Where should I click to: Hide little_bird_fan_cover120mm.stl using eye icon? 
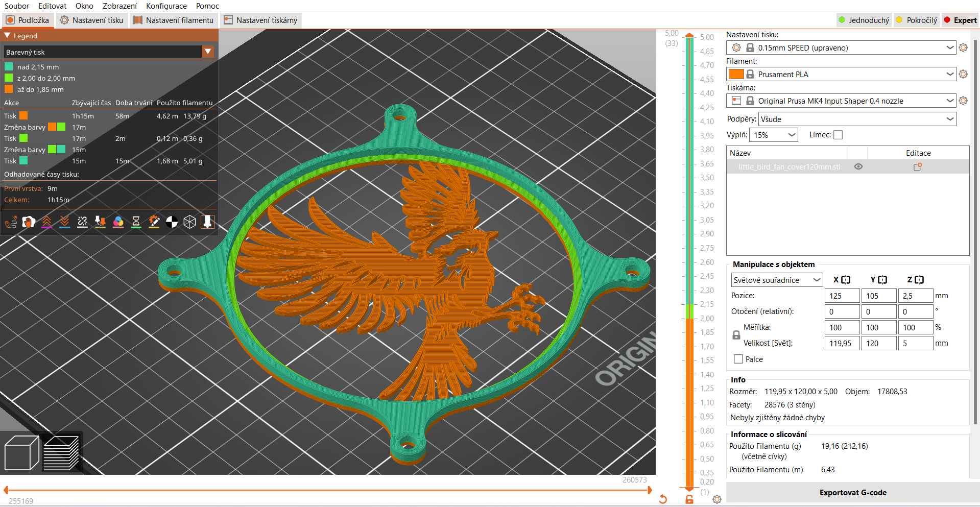(858, 167)
